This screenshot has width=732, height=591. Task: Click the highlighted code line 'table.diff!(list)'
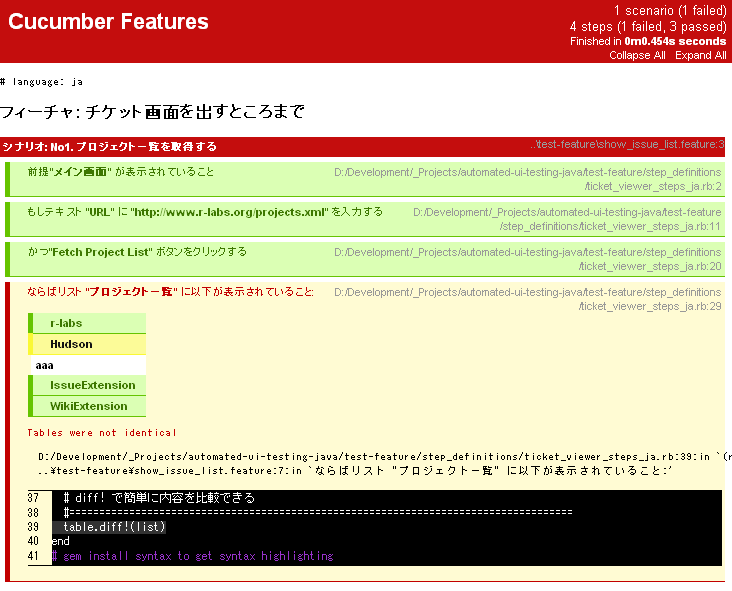[109, 527]
